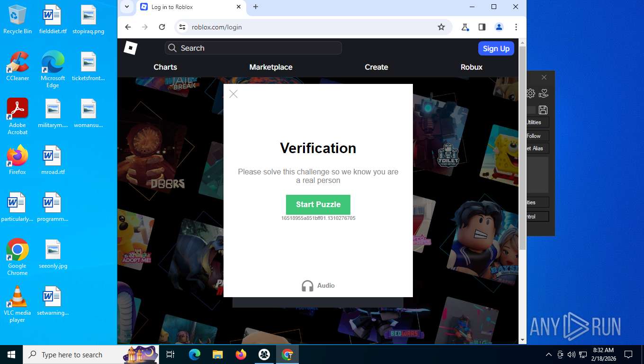
Task: Click the Start Puzzle button
Action: click(318, 204)
